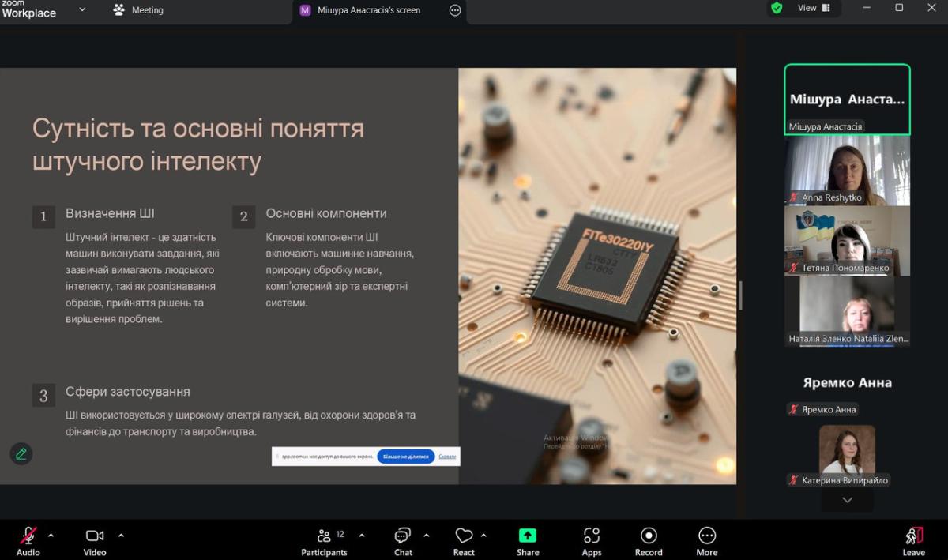Click the green pencil annotate icon
948x560 pixels.
(x=21, y=453)
